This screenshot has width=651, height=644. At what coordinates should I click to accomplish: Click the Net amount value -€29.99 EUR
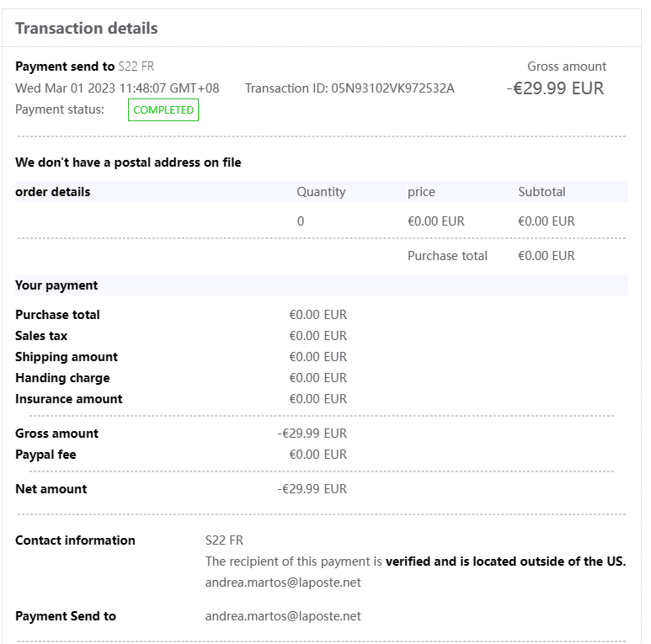tap(312, 489)
